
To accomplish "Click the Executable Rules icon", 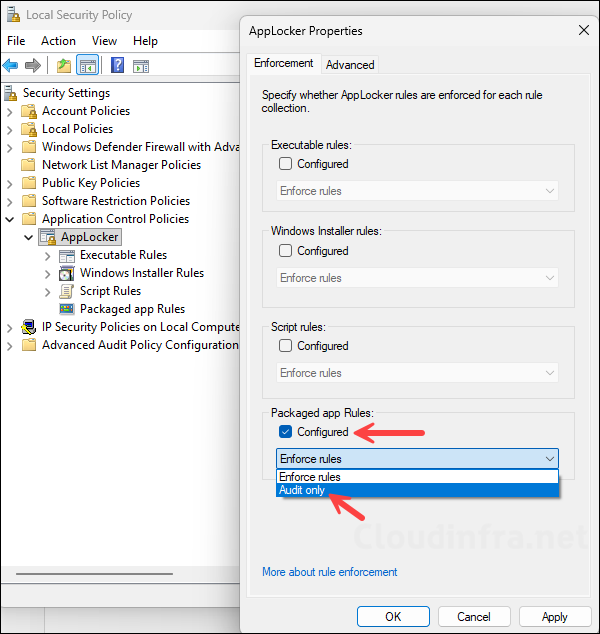I will 67,256.
